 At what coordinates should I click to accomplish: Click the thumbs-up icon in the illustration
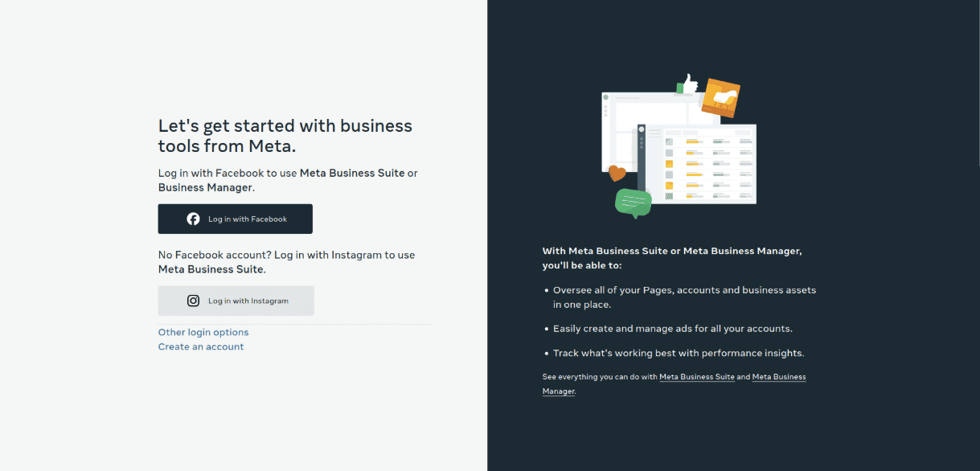point(687,84)
